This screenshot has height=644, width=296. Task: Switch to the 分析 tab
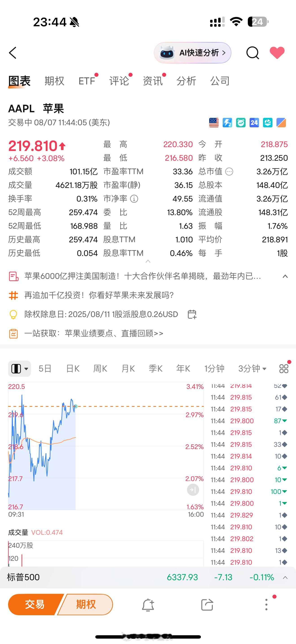tap(186, 81)
